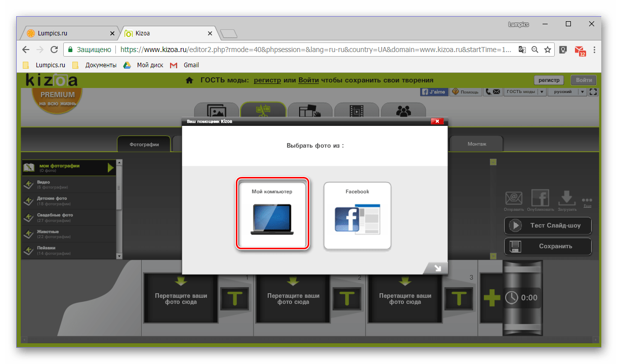Open the Gmail bookmark
This screenshot has height=364, width=620.
tap(185, 65)
